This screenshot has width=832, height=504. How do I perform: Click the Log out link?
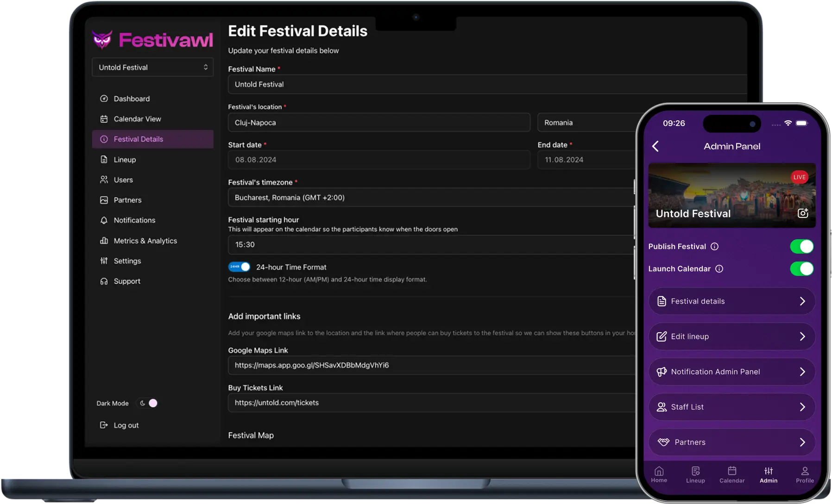click(120, 425)
